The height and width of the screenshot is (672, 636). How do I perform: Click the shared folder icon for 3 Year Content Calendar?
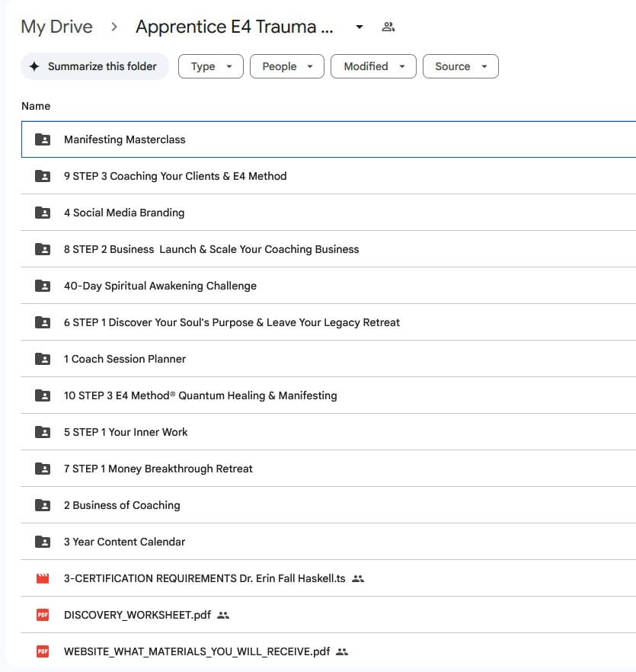(43, 542)
